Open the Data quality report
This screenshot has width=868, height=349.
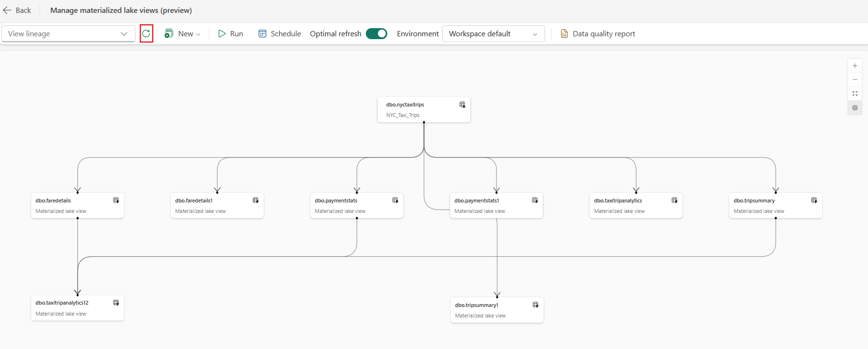[598, 33]
